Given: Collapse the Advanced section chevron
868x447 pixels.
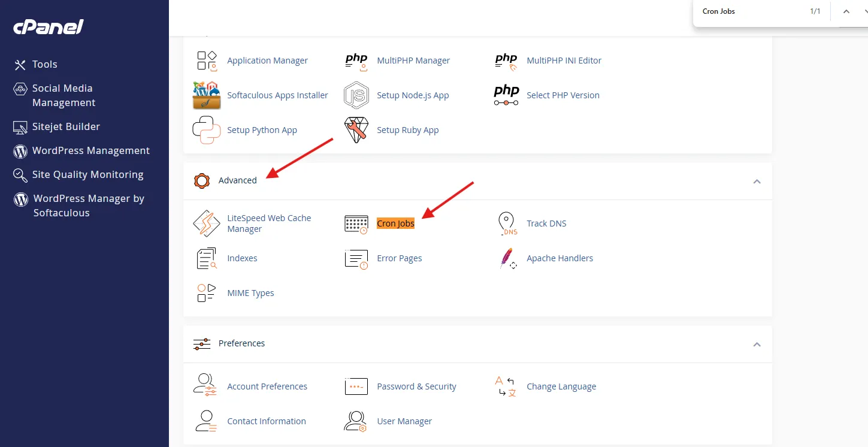Looking at the screenshot, I should click(757, 181).
